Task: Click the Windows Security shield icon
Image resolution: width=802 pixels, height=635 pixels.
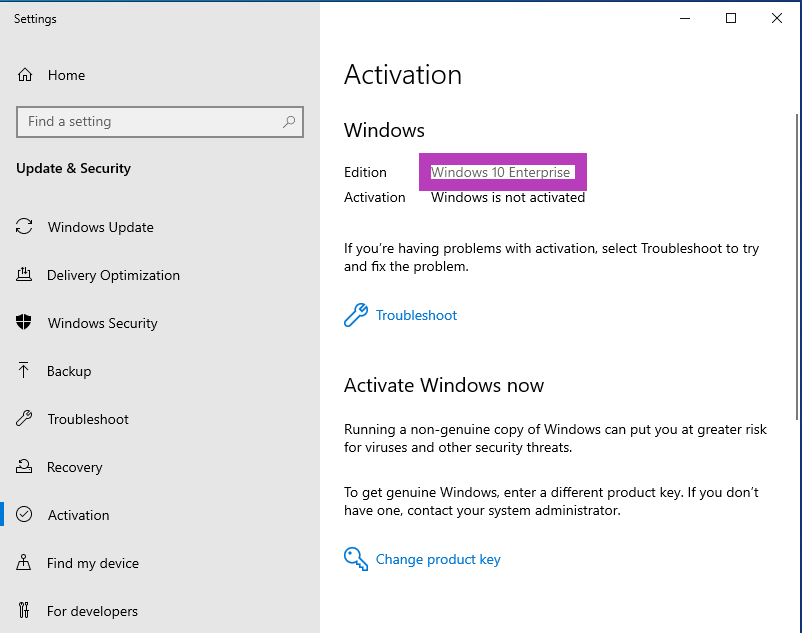Action: [24, 322]
